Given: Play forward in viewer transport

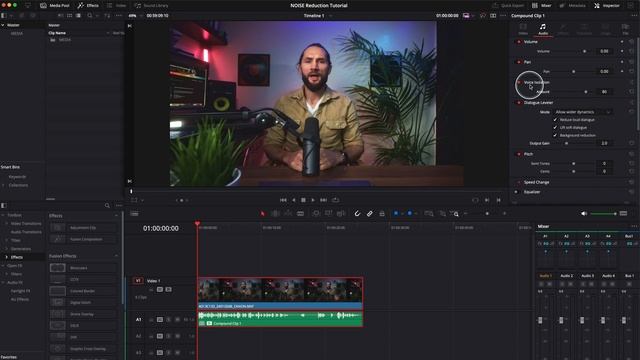Looking at the screenshot, I should point(313,200).
